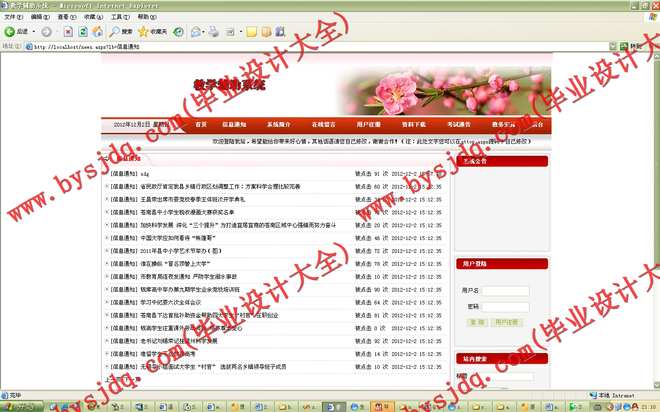This screenshot has height=412, width=660.
Task: Open the 工具 (Tools) menu
Action: coord(118,17)
